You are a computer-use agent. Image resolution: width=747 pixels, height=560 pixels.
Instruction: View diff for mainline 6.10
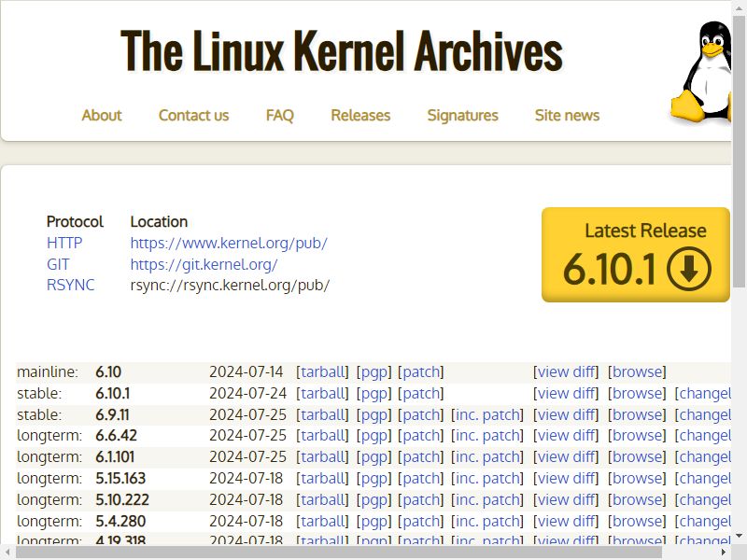(566, 371)
